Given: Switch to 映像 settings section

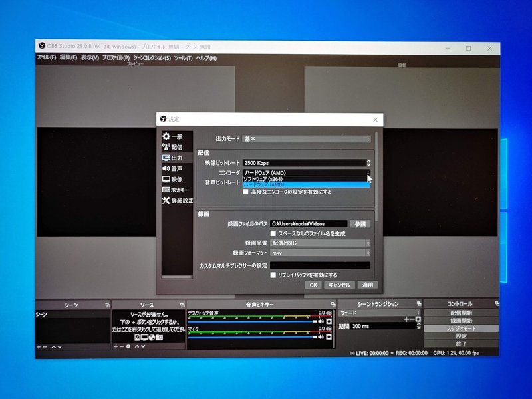Looking at the screenshot, I should pyautogui.click(x=177, y=179).
